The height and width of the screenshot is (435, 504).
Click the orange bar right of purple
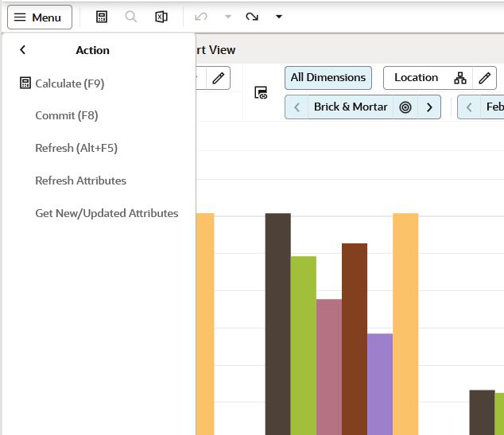[405, 324]
